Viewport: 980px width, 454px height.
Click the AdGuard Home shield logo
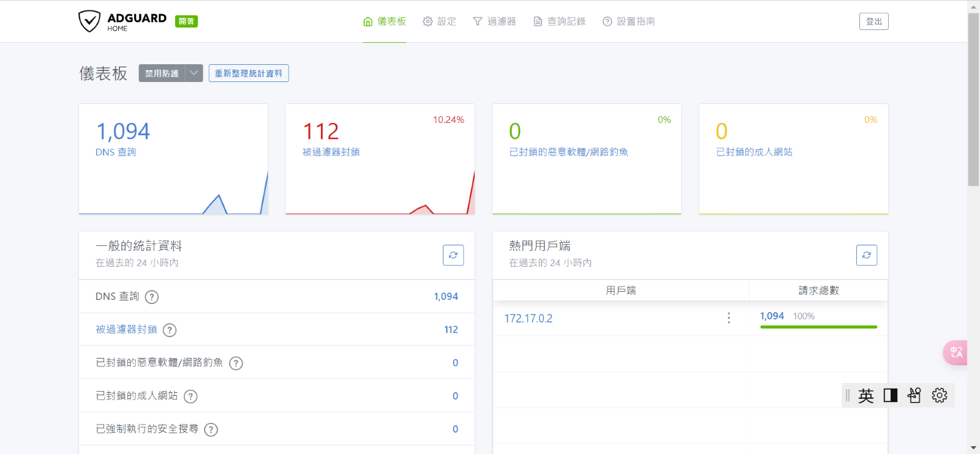pos(89,21)
